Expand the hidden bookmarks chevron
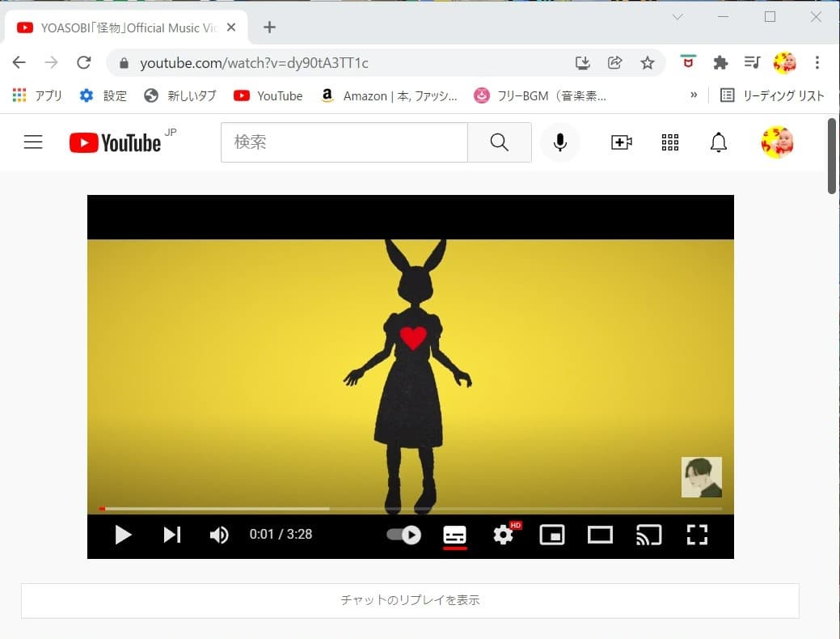This screenshot has width=840, height=639. coord(693,95)
